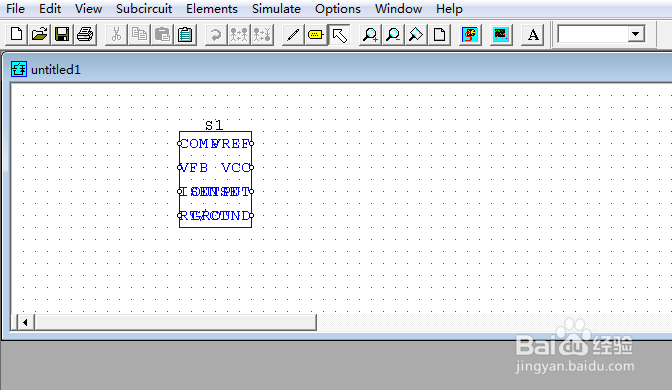Viewport: 672px width, 390px height.
Task: Click the grayed Paste icon next to Copy
Action: 162,34
